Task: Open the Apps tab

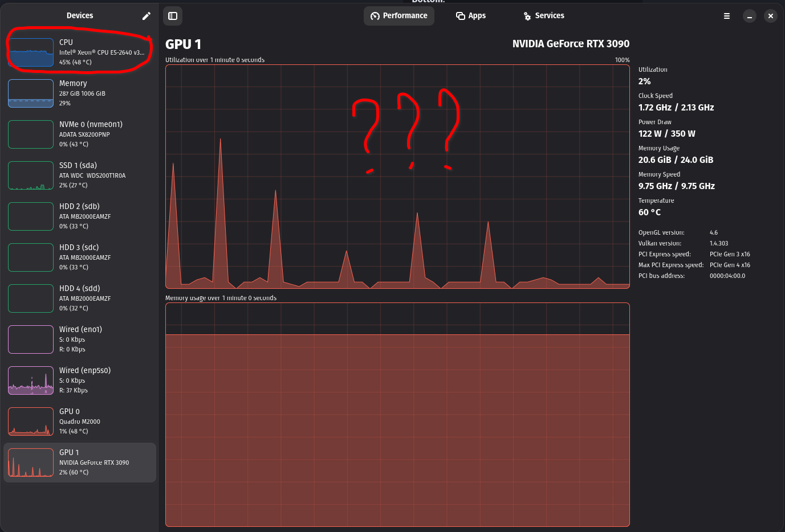Action: (x=471, y=16)
